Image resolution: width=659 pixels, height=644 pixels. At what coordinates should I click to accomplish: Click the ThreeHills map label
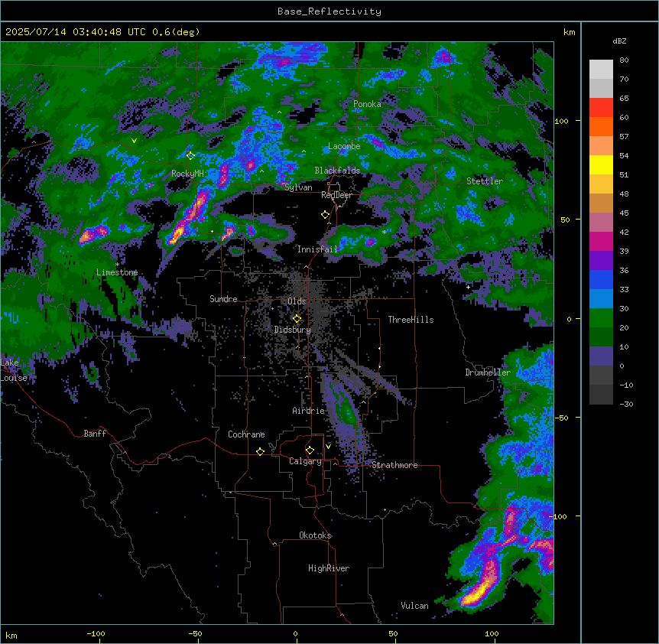(411, 320)
